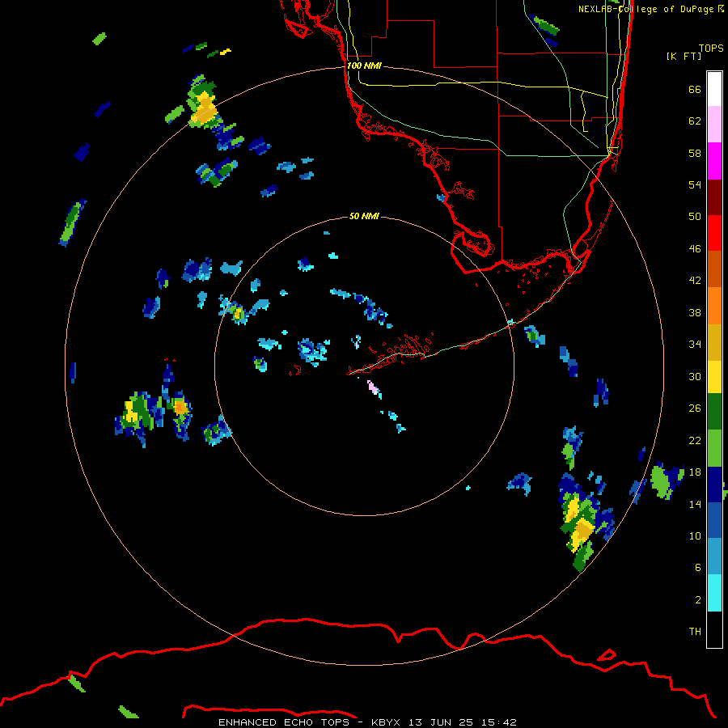Click the bright red legend color band
Viewport: 728px width, 728px height.
(714, 233)
